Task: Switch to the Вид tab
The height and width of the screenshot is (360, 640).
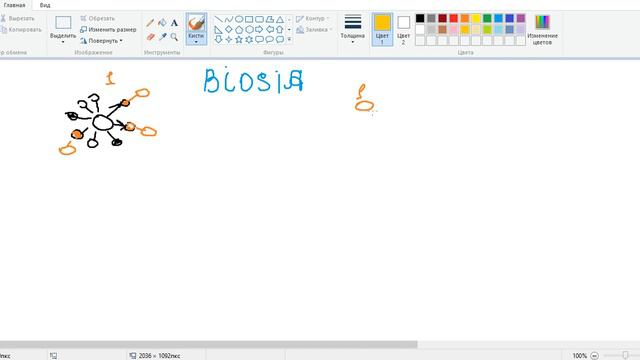Action: pos(45,5)
